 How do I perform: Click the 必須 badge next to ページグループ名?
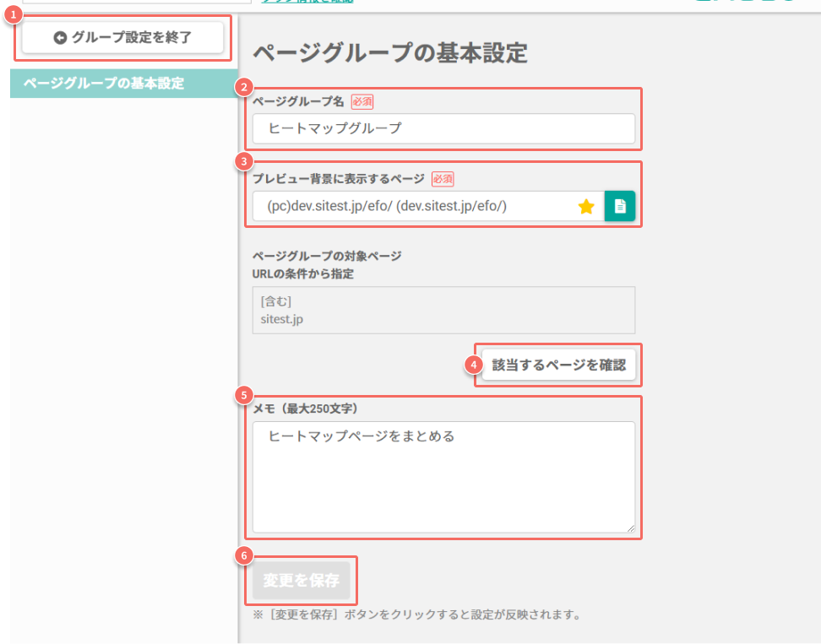coord(362,101)
